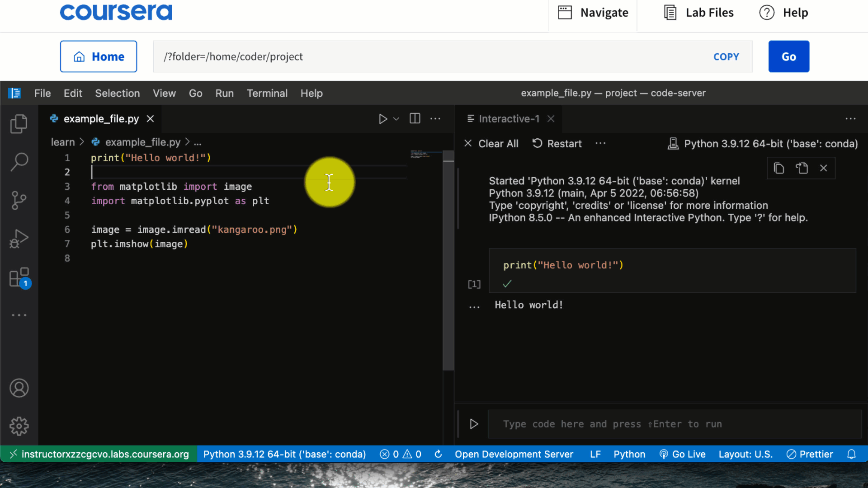
Task: Split the editor to the right
Action: click(415, 118)
